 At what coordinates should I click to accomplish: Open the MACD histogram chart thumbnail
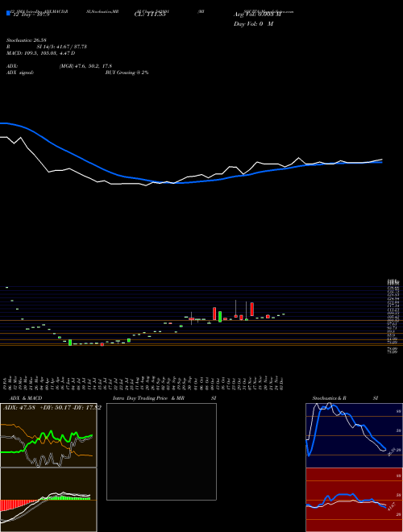48,500
